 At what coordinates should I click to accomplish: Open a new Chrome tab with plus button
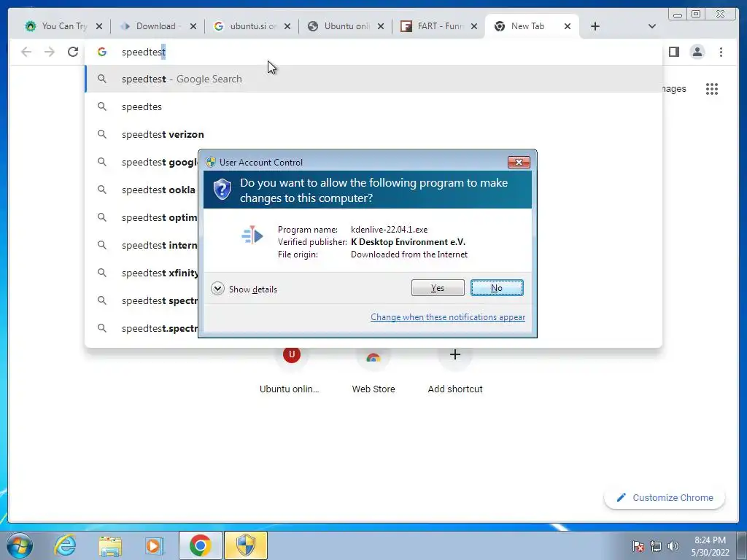pyautogui.click(x=595, y=26)
